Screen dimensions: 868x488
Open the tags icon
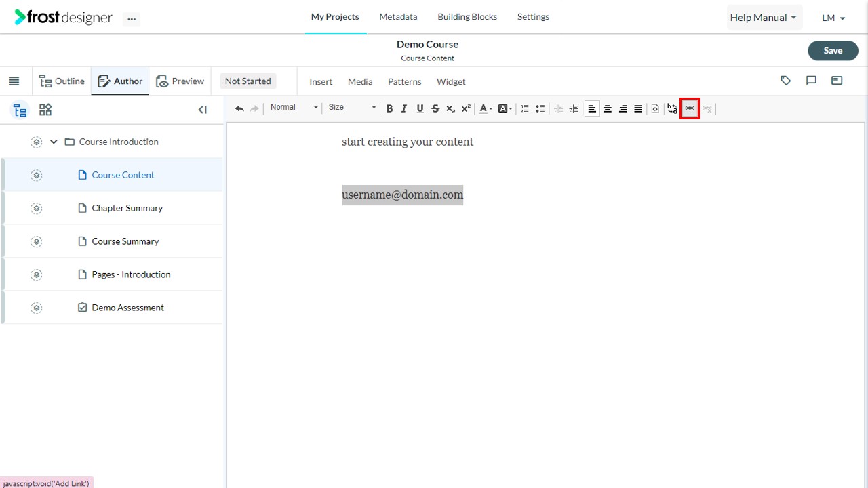(786, 81)
